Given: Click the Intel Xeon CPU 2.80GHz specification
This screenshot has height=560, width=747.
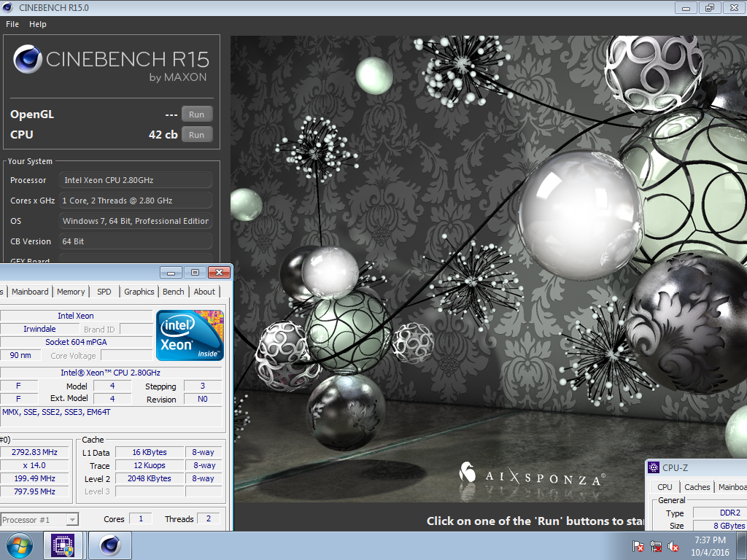Looking at the screenshot, I should [111, 373].
